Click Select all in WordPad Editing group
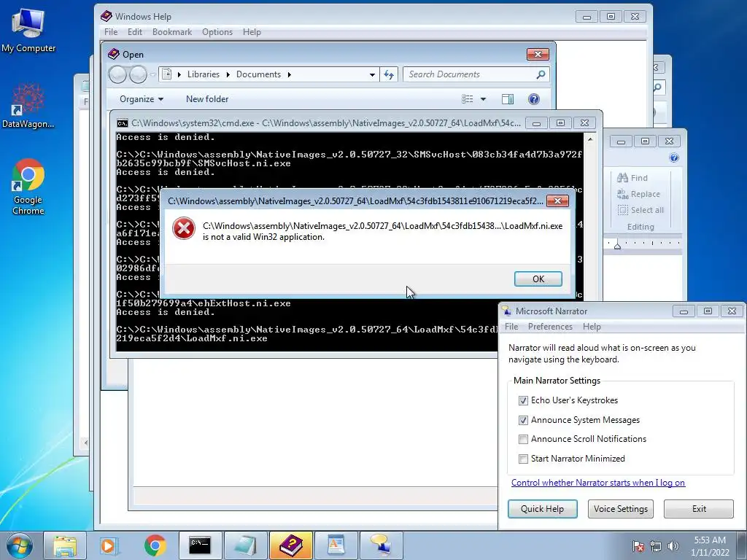The height and width of the screenshot is (560, 747). click(640, 210)
